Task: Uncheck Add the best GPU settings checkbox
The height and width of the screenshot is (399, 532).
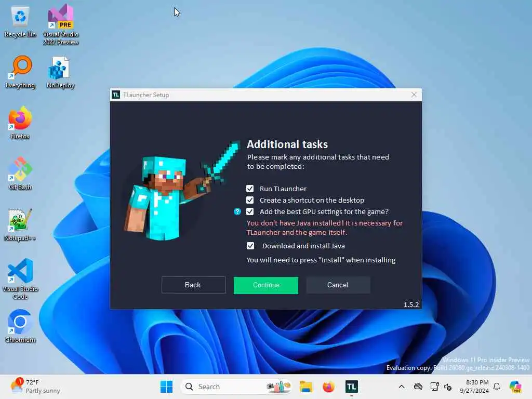Action: click(250, 212)
